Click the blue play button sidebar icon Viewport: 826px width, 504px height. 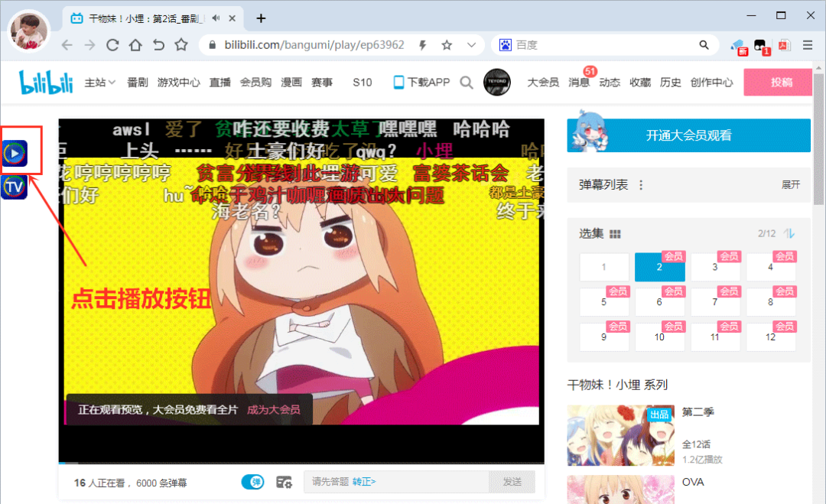15,153
